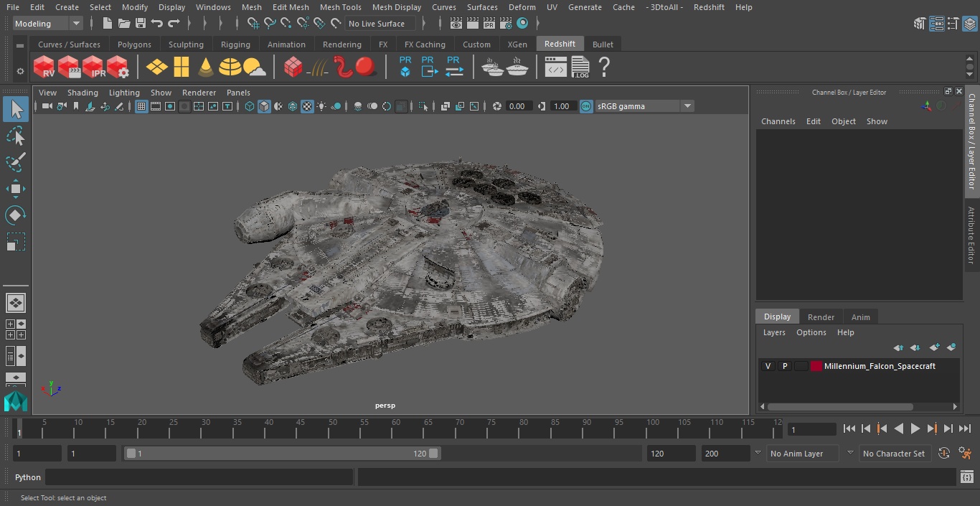Viewport: 980px width, 506px height.
Task: Open viewport Shading menu
Action: click(x=83, y=93)
